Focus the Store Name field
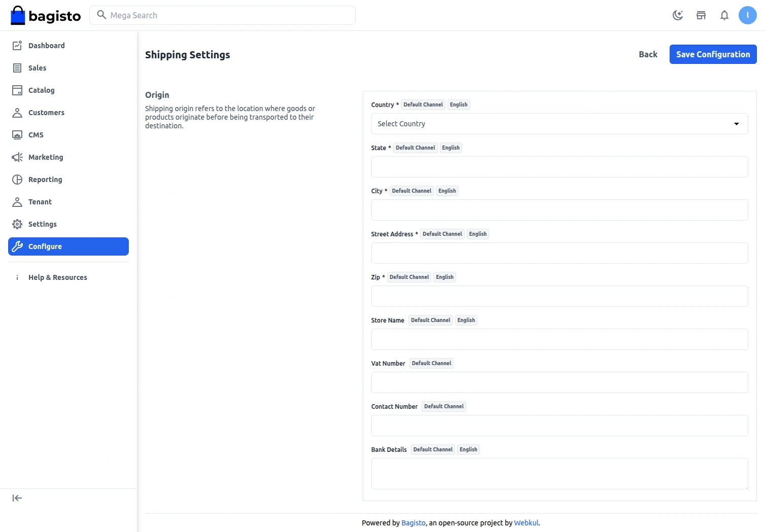This screenshot has height=532, width=765. coord(560,339)
